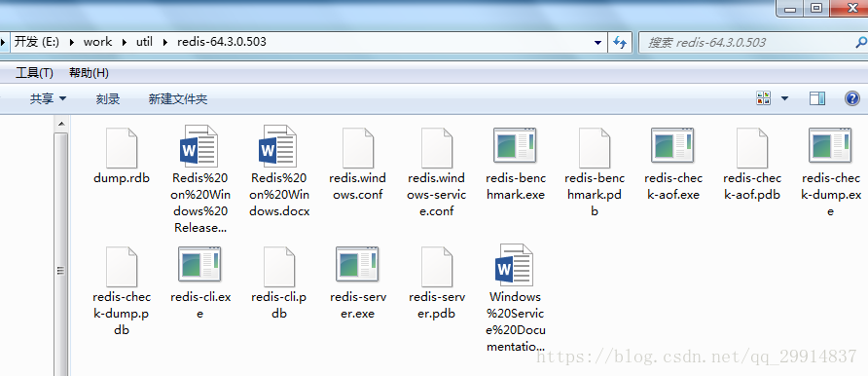The image size is (868, 376).
Task: Click the search magnifier icon
Action: point(861,42)
